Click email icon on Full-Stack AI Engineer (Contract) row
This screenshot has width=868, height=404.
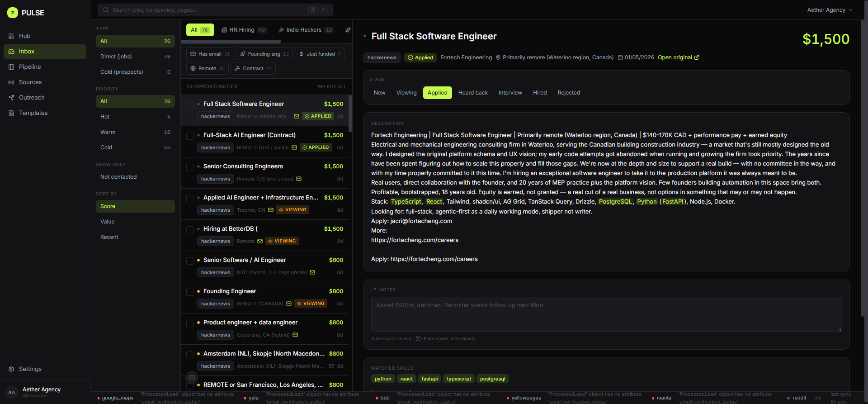point(294,147)
